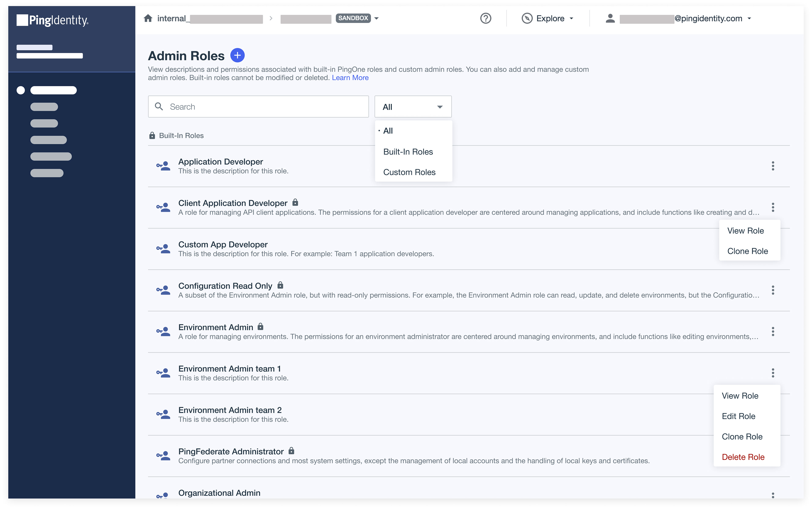This screenshot has height=509, width=812.
Task: Click the SANDBOX badge
Action: (353, 18)
